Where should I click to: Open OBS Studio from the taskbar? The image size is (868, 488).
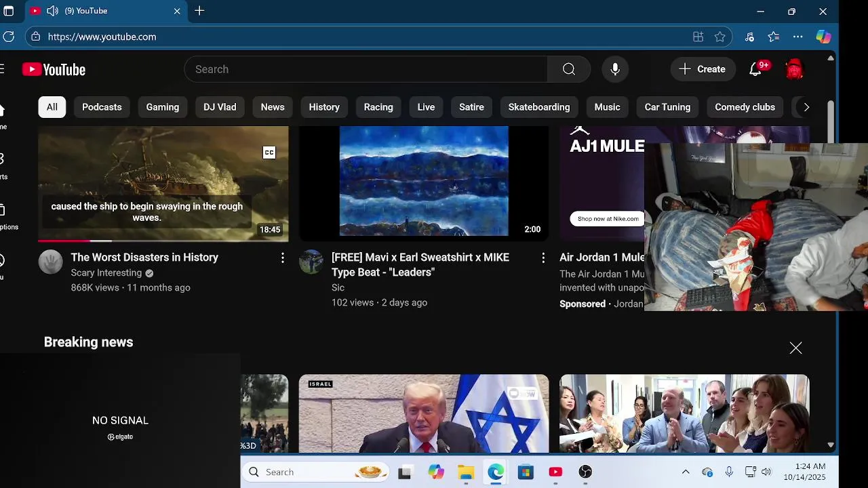pyautogui.click(x=585, y=472)
